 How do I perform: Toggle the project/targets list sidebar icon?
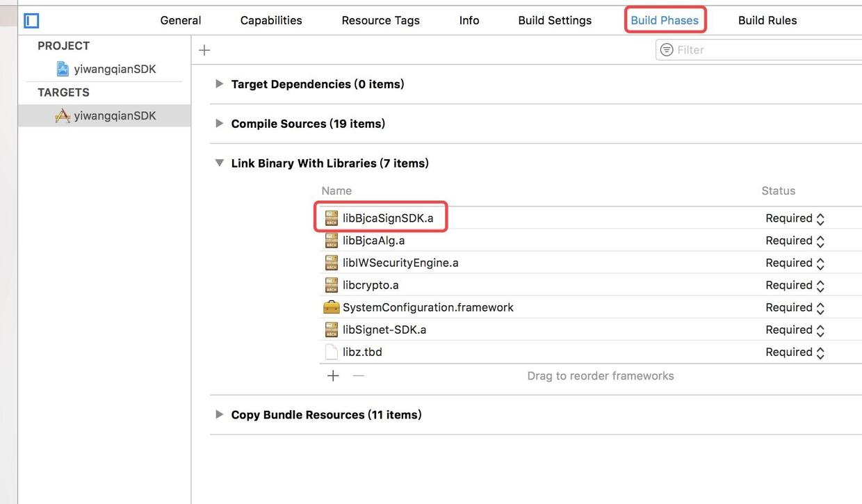coord(31,21)
